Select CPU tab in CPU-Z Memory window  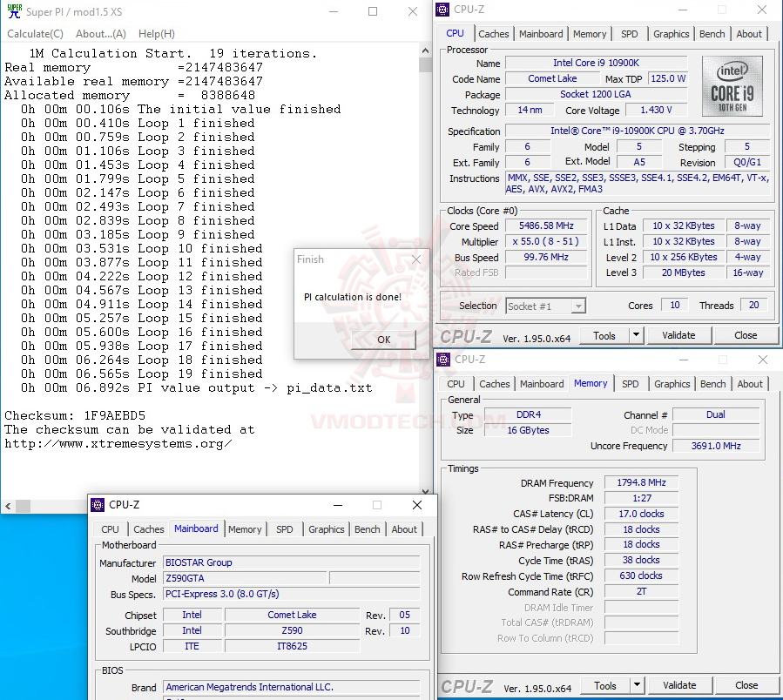[456, 384]
